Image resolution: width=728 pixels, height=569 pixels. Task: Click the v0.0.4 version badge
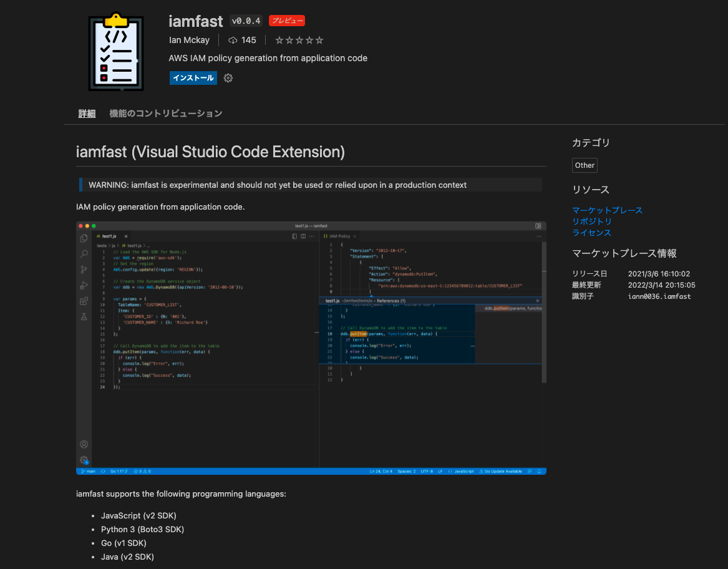click(x=246, y=21)
